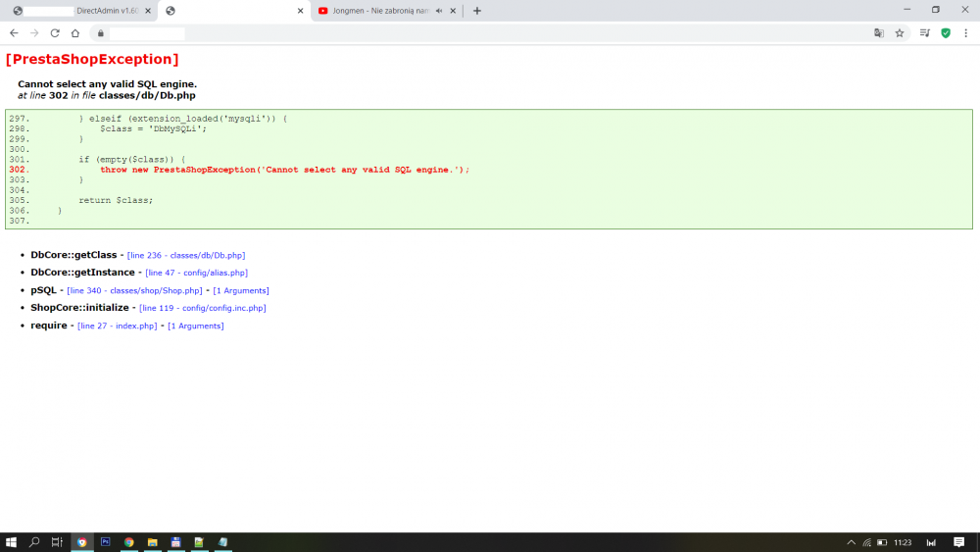Close the Jongmen YouTube tab
Image resolution: width=980 pixels, height=552 pixels.
(453, 11)
